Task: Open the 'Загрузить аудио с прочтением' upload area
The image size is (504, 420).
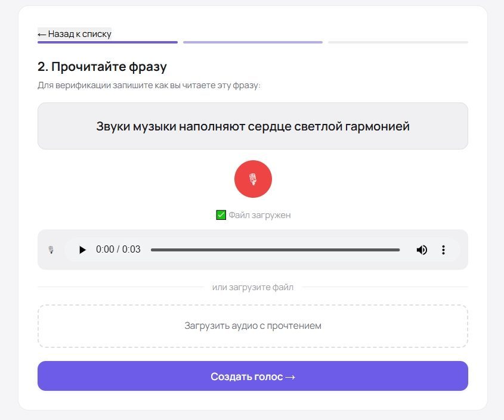Action: 253,326
